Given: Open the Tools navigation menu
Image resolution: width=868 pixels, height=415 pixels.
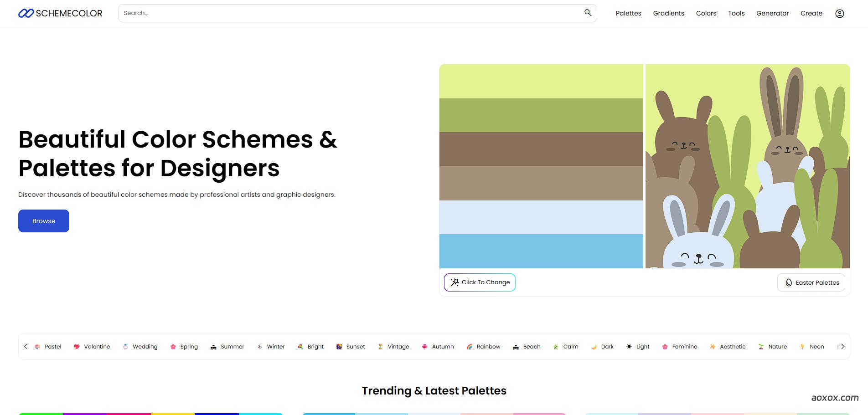Looking at the screenshot, I should point(736,13).
